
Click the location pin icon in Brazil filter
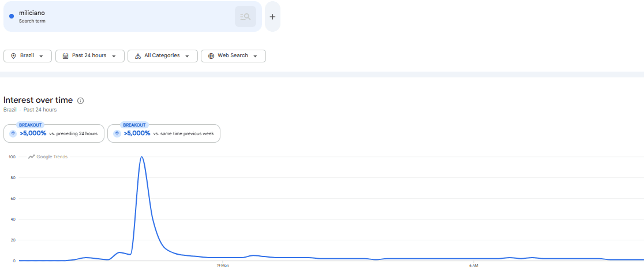(x=13, y=56)
